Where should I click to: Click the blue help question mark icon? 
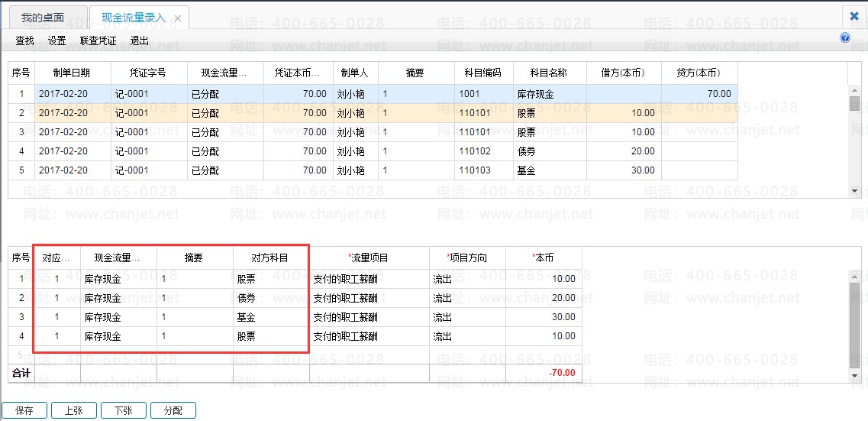pos(845,37)
